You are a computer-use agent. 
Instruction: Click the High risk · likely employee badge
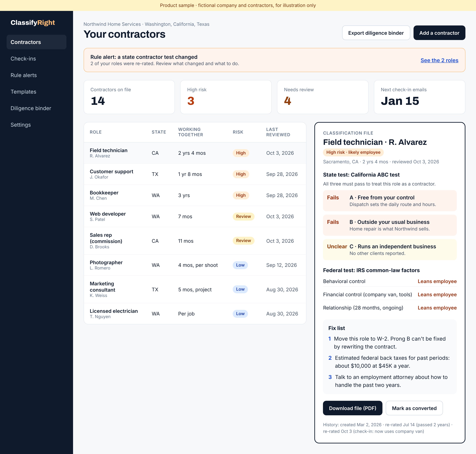click(x=353, y=152)
